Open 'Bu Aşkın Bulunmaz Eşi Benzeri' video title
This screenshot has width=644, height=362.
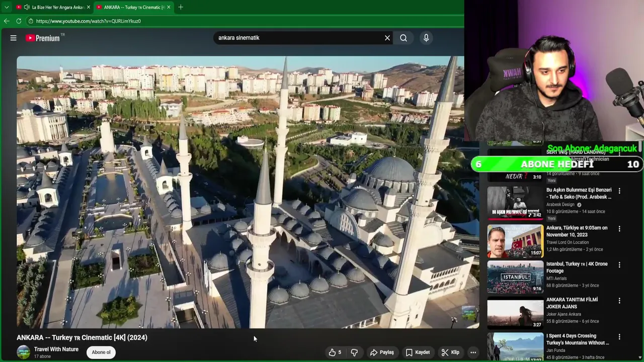pos(579,194)
